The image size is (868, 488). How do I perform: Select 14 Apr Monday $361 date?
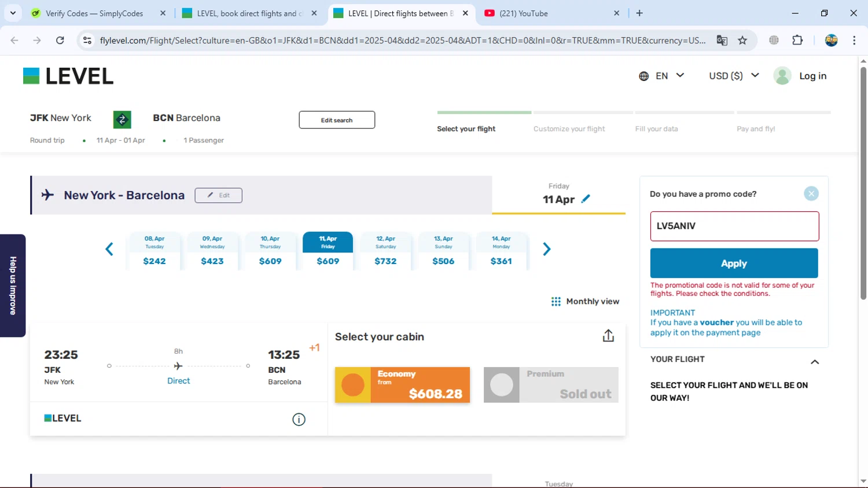(501, 251)
